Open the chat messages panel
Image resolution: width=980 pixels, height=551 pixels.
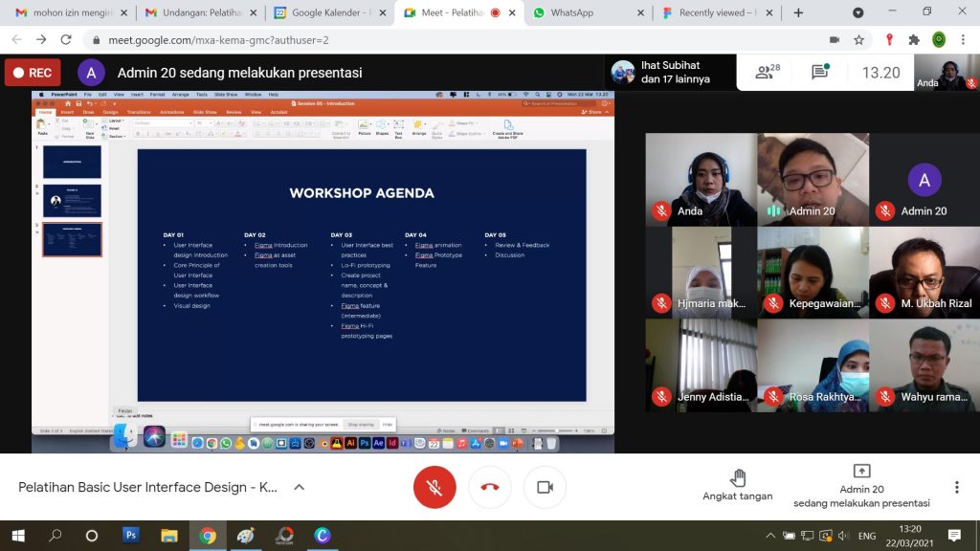click(x=819, y=73)
